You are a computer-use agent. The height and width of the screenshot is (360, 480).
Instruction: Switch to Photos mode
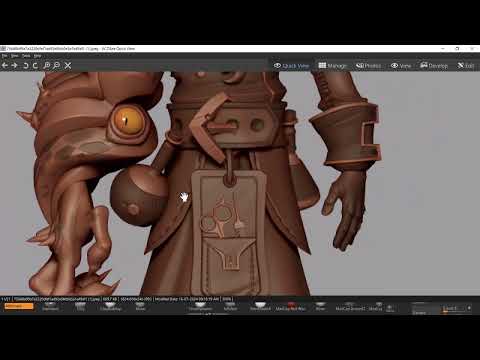[x=368, y=66]
